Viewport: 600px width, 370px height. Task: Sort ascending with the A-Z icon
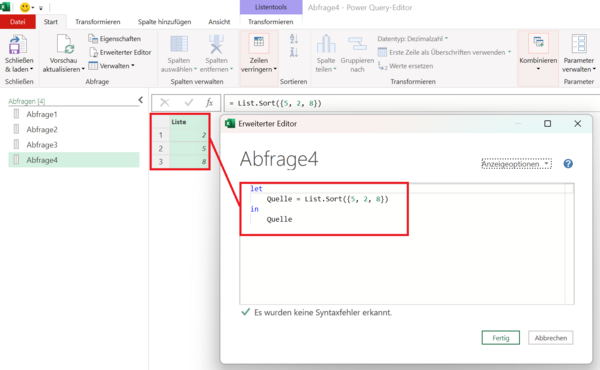(x=293, y=39)
